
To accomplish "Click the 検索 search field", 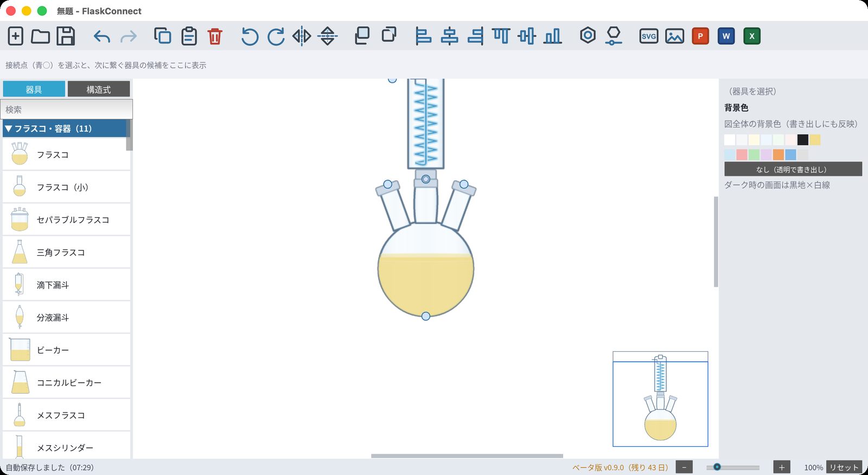I will coord(66,109).
